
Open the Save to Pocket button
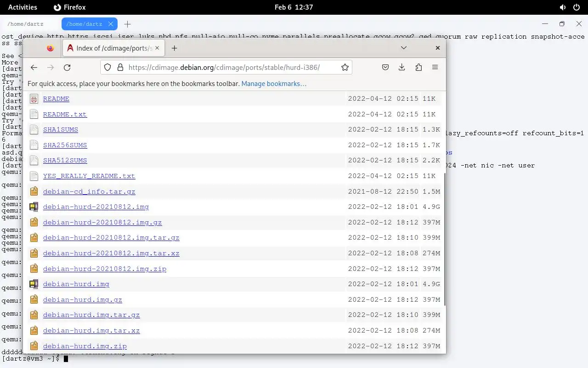pyautogui.click(x=385, y=67)
